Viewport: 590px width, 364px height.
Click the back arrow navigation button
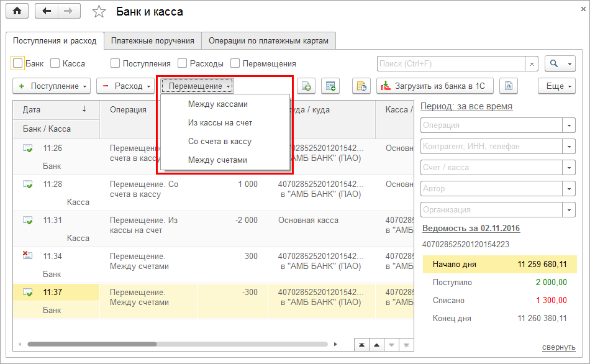pos(47,11)
